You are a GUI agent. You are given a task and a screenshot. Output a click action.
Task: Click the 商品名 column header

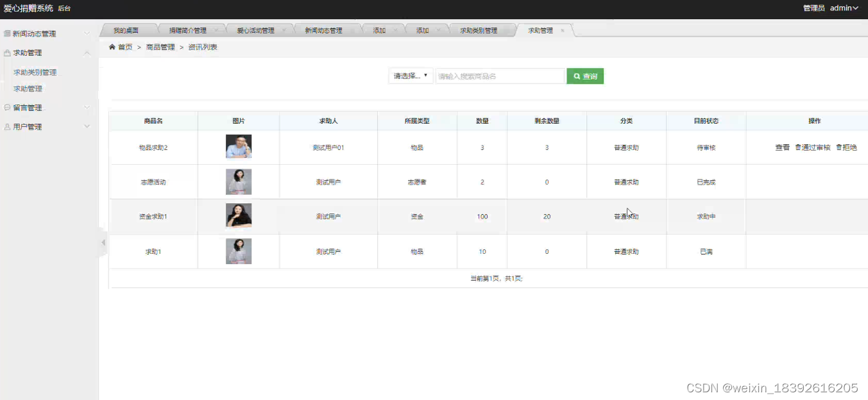[x=153, y=121]
